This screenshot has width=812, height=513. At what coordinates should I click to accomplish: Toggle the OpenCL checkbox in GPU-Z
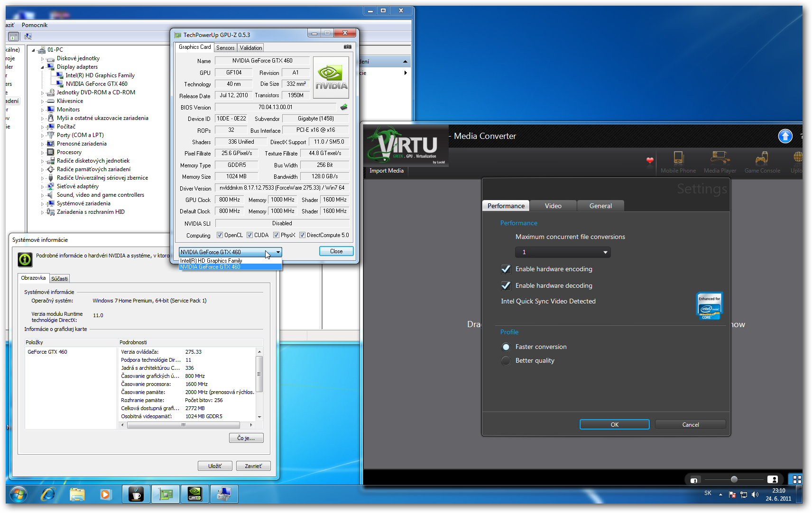coord(220,235)
